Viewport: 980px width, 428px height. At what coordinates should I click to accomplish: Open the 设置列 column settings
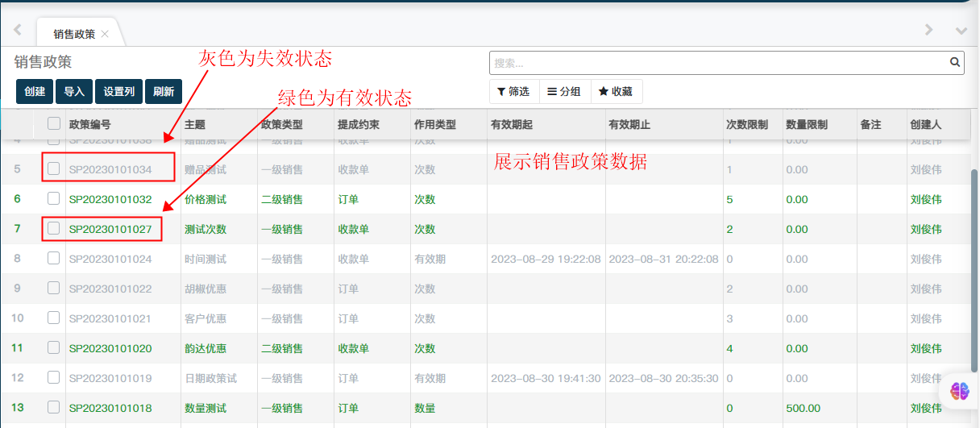[x=118, y=92]
